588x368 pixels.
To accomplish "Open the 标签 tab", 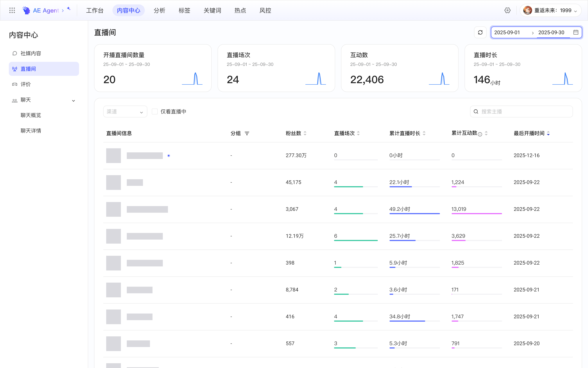I will point(184,10).
